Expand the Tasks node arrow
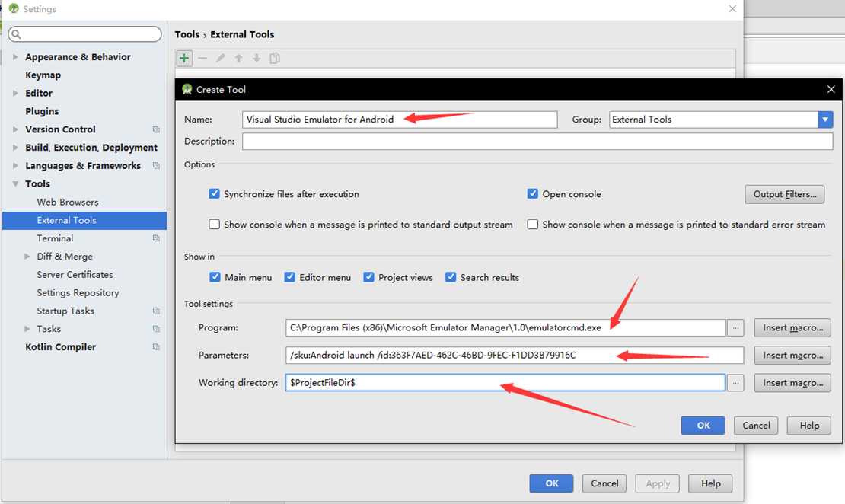Image resolution: width=845 pixels, height=504 pixels. pyautogui.click(x=27, y=329)
